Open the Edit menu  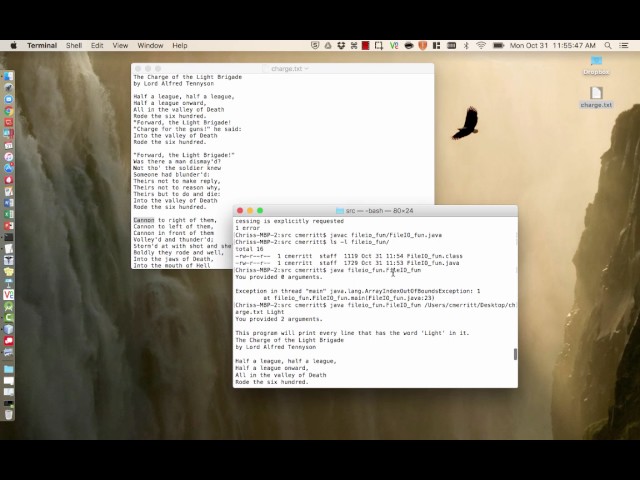pyautogui.click(x=97, y=46)
